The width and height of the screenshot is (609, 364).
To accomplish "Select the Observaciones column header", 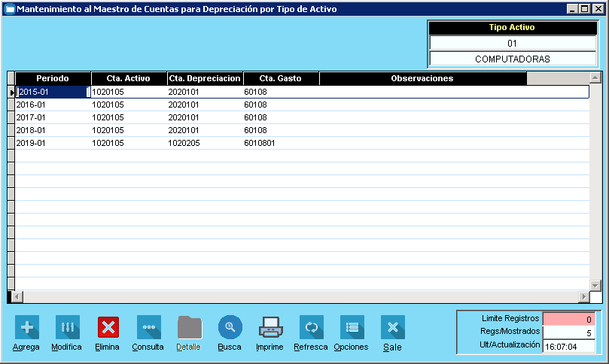I will click(x=422, y=78).
